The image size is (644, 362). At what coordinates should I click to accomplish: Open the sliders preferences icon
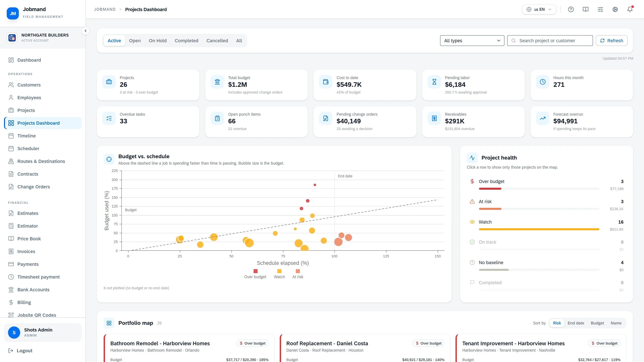point(600,10)
